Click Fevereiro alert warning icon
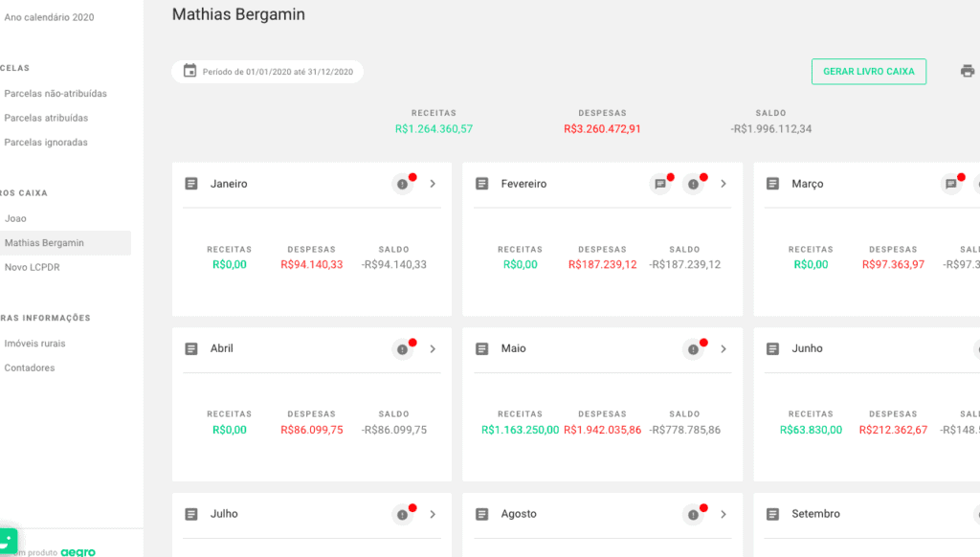 point(693,184)
